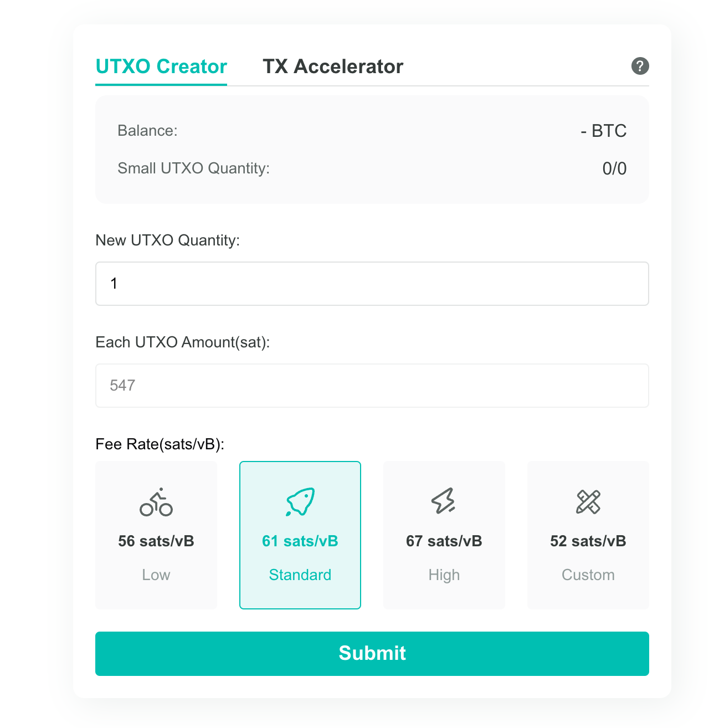Click the rocket icon for standard fee
709x728 pixels.
300,502
